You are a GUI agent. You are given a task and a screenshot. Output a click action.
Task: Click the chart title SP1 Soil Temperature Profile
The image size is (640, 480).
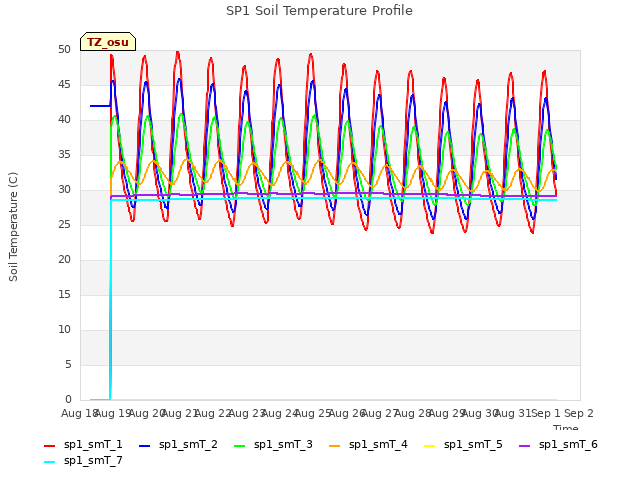319,11
